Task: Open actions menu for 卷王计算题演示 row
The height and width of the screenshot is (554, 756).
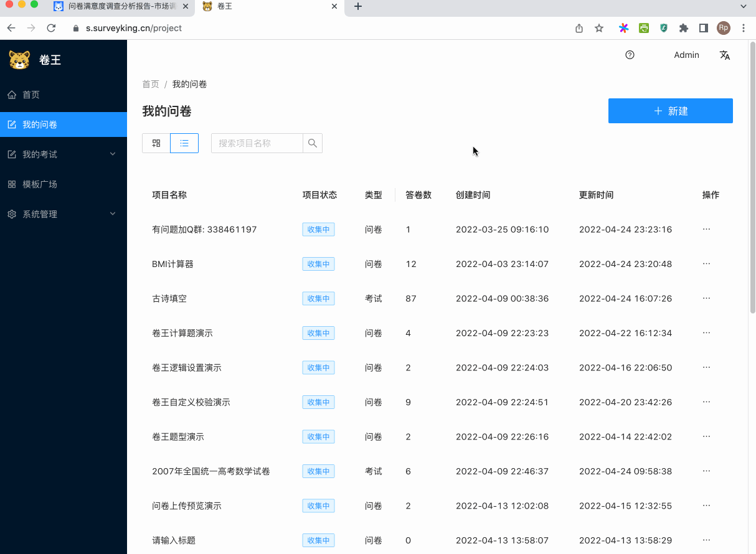Action: 706,333
